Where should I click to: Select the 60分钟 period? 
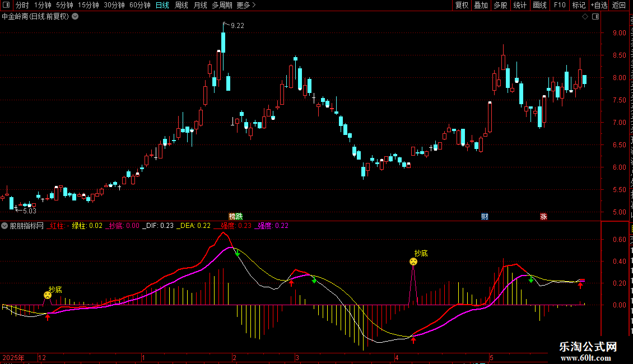pyautogui.click(x=140, y=5)
